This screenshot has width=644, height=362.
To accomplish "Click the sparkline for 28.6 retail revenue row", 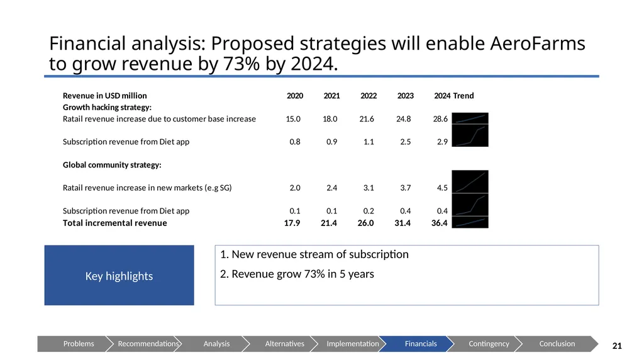I will point(470,118).
